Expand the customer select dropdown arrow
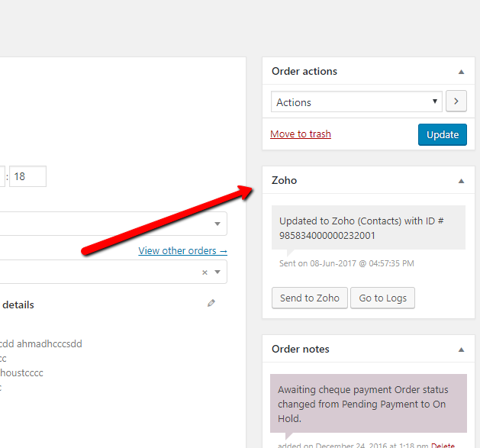Image resolution: width=480 pixels, height=448 pixels. point(217,272)
